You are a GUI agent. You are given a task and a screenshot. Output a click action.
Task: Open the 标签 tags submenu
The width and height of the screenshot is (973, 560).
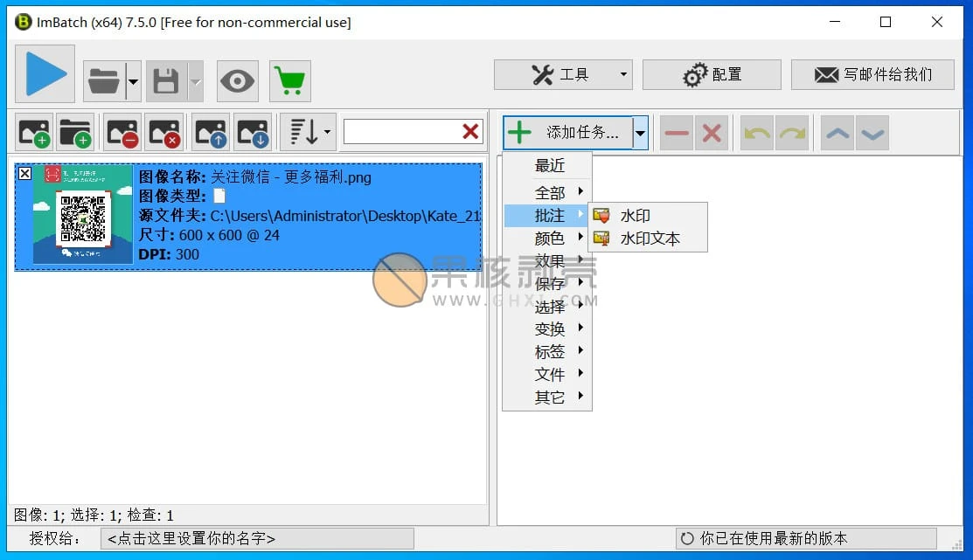547,351
